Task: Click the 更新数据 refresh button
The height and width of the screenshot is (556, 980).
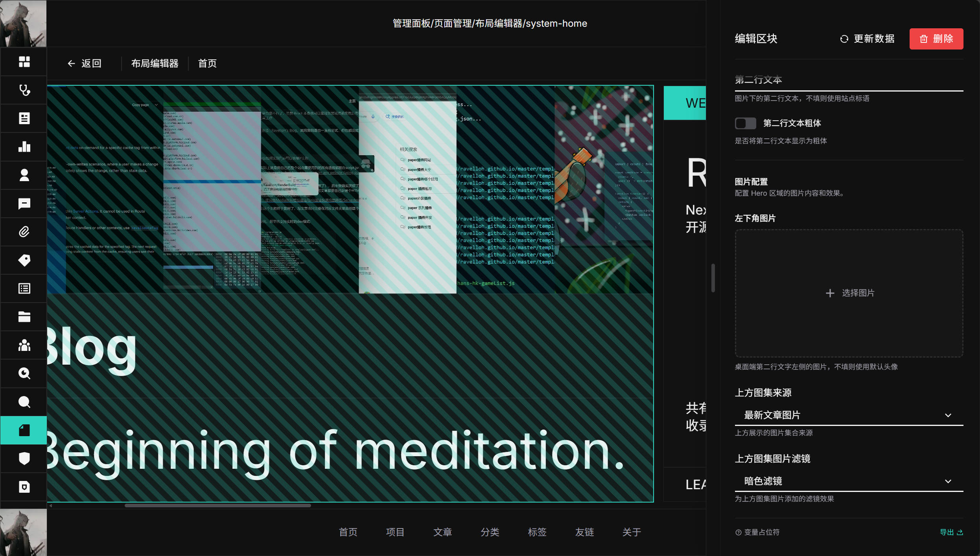Action: pyautogui.click(x=867, y=39)
